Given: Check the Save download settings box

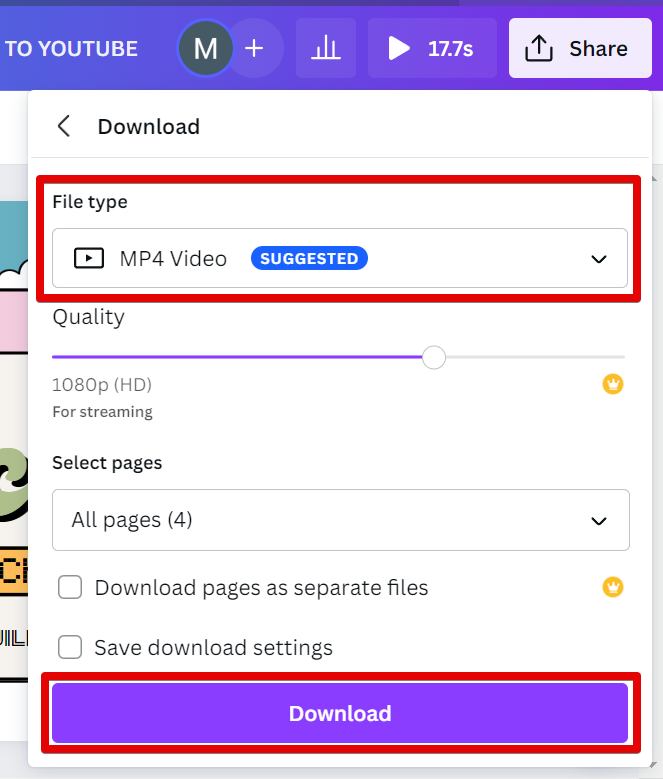Looking at the screenshot, I should click(x=70, y=647).
